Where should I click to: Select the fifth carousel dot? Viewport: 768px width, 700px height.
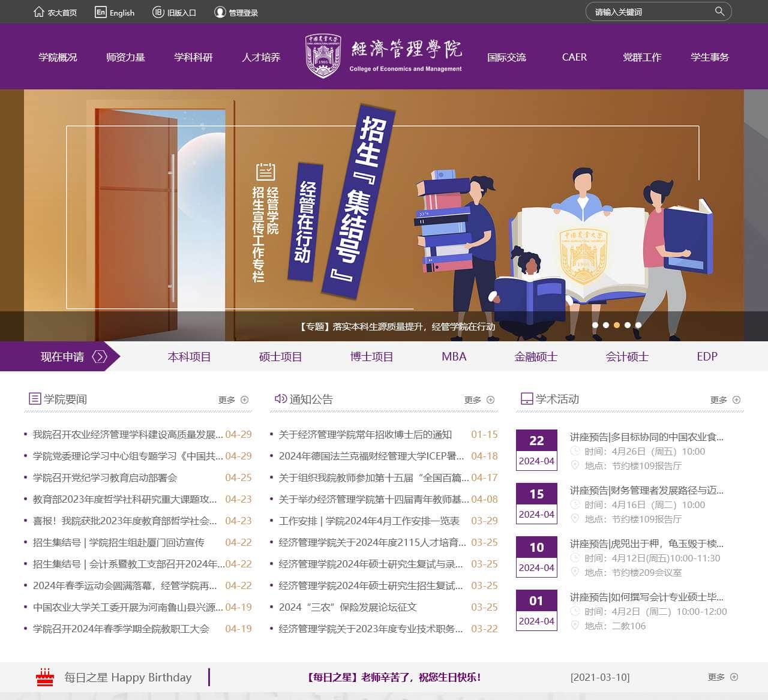pyautogui.click(x=638, y=325)
